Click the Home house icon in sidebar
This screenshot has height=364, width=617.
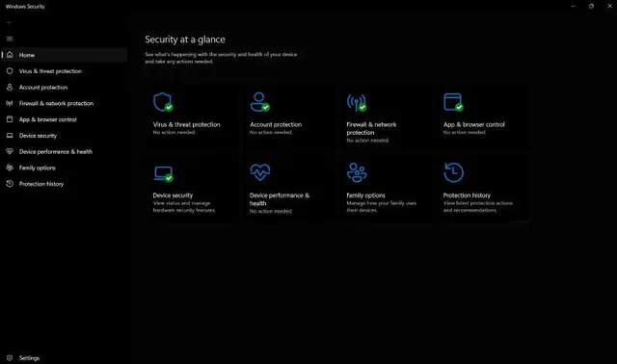click(x=10, y=55)
